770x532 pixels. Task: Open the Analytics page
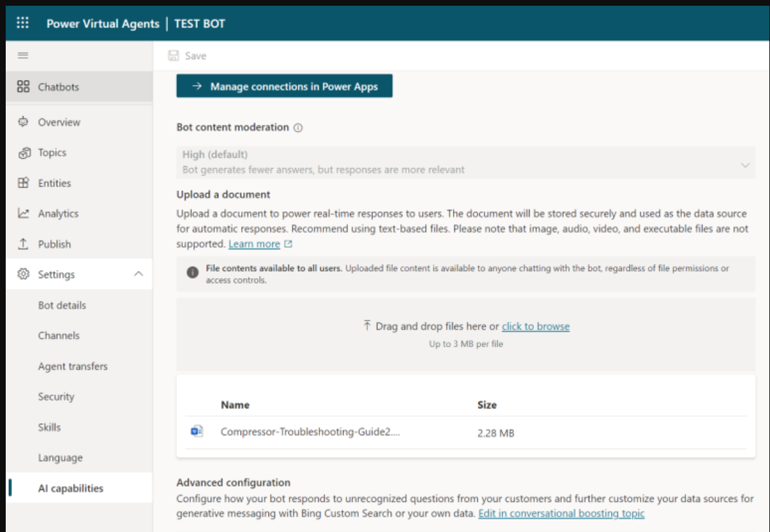[x=80, y=213]
